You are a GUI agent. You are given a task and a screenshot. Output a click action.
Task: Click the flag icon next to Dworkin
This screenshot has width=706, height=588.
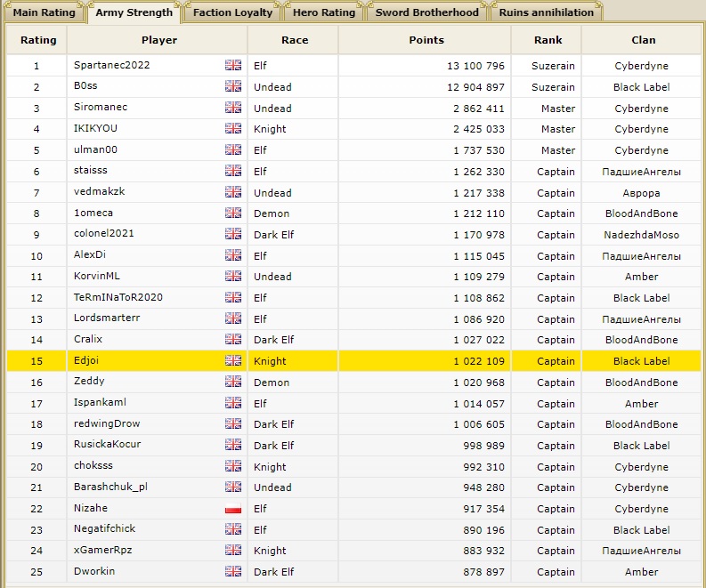pyautogui.click(x=233, y=572)
